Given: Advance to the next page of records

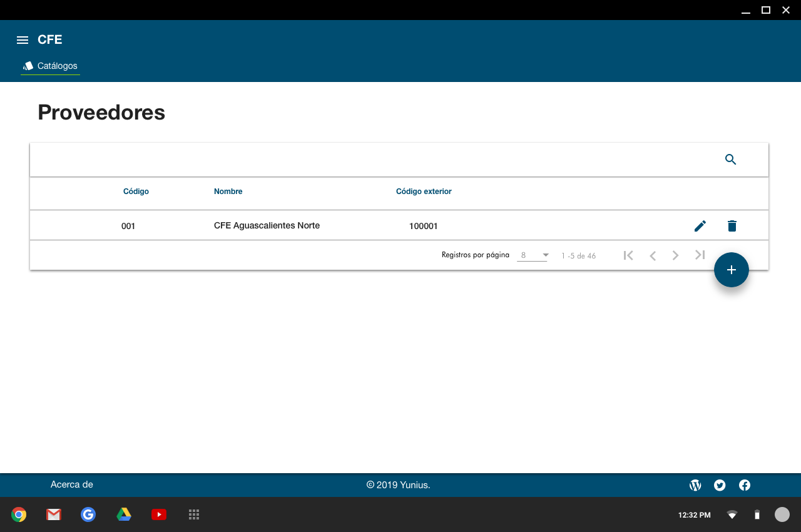Looking at the screenshot, I should pos(675,255).
